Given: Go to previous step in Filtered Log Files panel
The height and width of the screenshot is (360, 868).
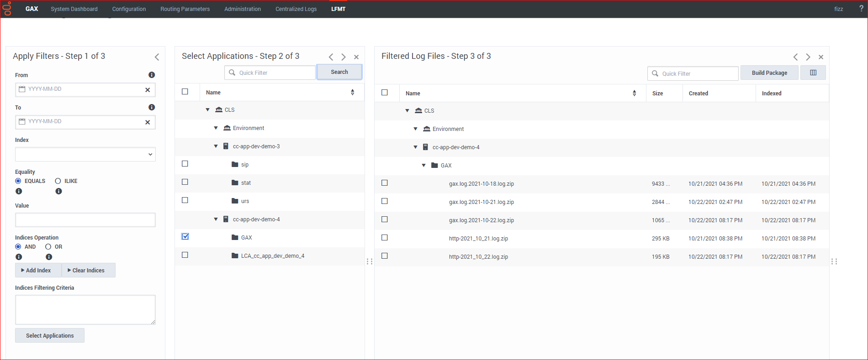Looking at the screenshot, I should click(796, 57).
